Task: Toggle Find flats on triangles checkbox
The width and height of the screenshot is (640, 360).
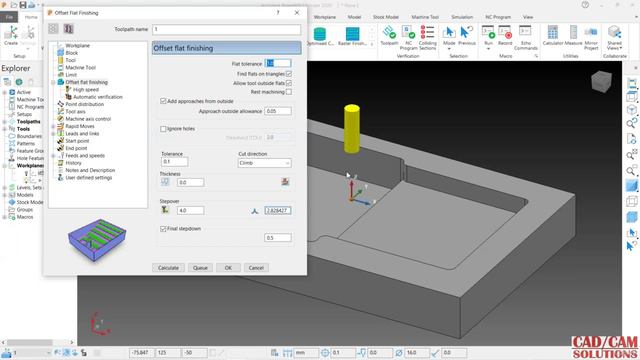Action: point(289,74)
